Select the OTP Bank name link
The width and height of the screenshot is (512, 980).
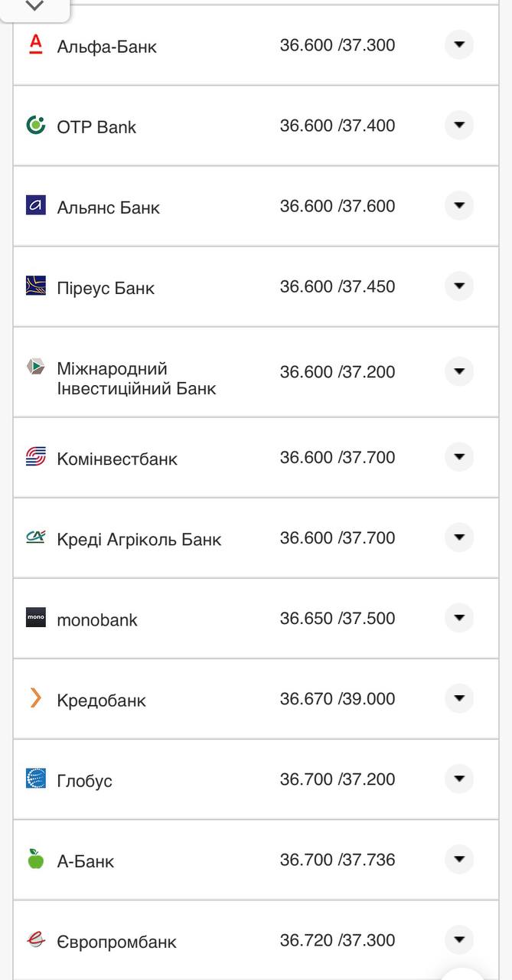coord(97,126)
